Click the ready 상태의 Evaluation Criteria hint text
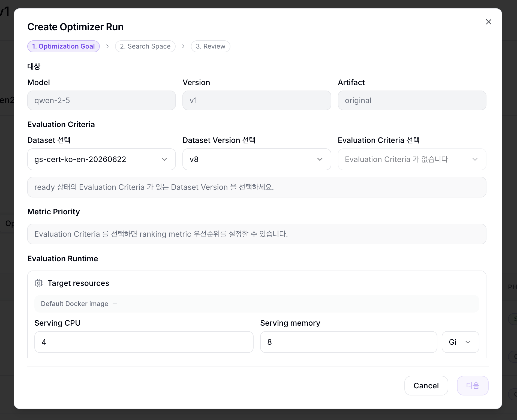This screenshot has width=517, height=420. (154, 187)
